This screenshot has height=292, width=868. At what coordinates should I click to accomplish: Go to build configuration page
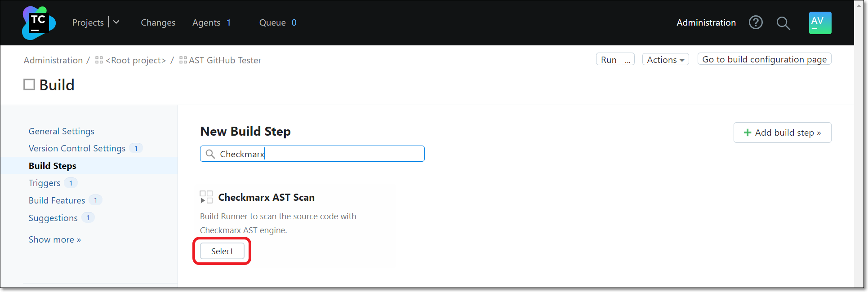765,59
